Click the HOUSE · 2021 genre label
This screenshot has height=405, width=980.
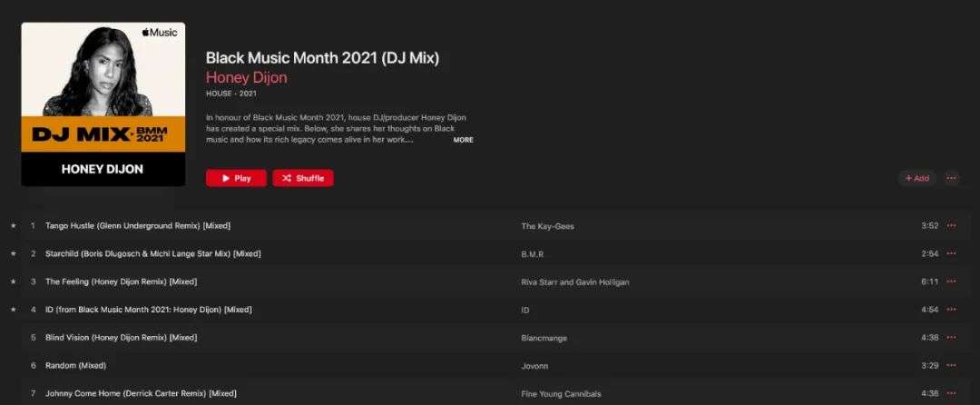[231, 94]
